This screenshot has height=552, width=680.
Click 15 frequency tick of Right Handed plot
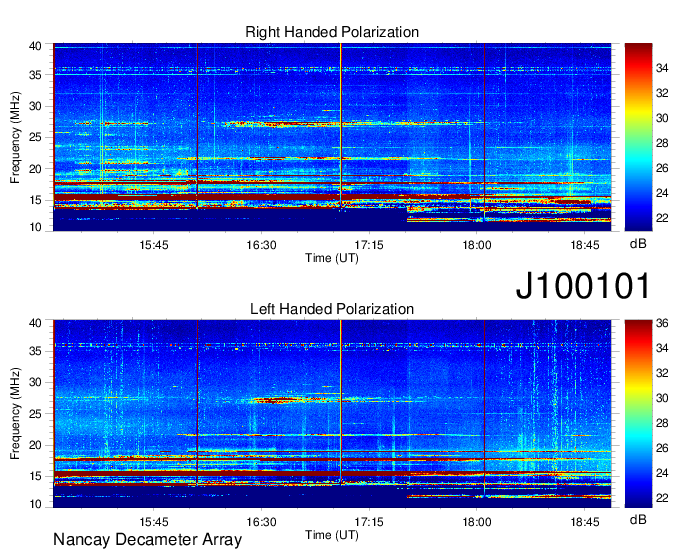pos(35,200)
